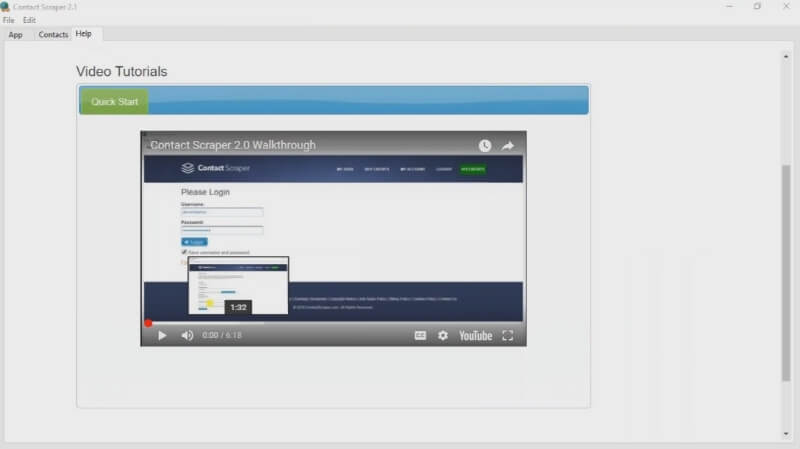
Task: Close the Contact Scraper window
Action: point(786,7)
